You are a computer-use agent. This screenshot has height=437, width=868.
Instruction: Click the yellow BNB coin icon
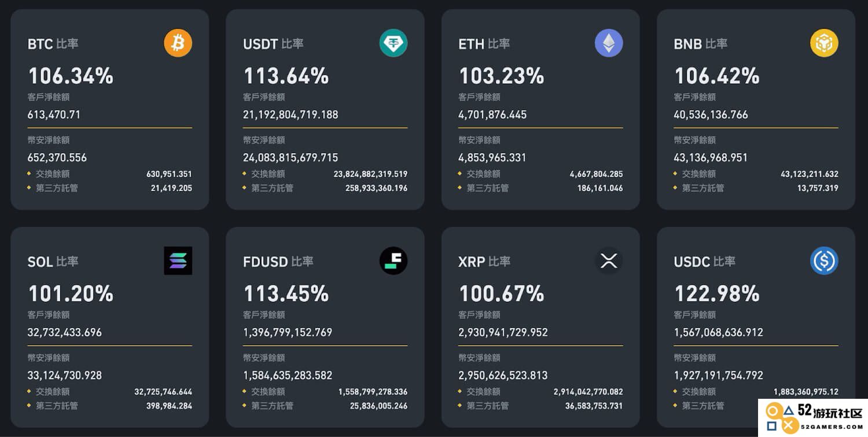[824, 43]
